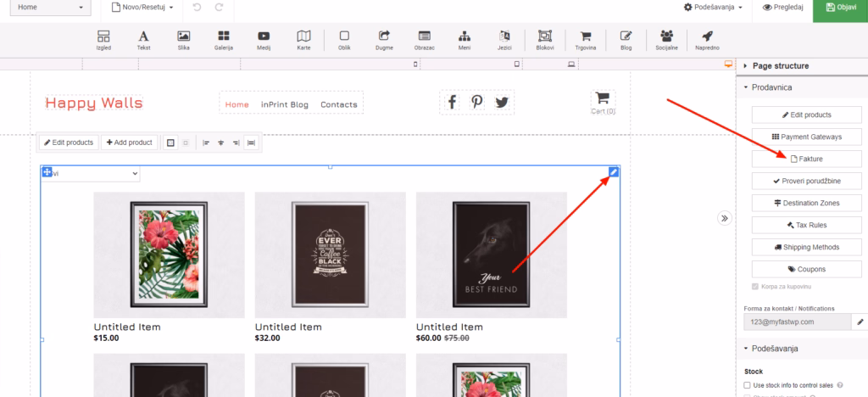Click the Pregledaj preview button
The width and height of the screenshot is (868, 397).
click(782, 8)
